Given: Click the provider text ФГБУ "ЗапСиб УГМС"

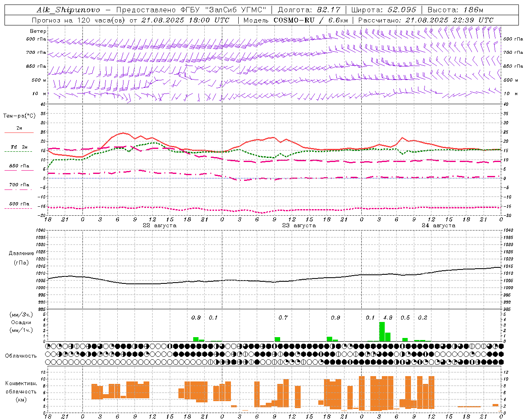Looking at the screenshot, I should click(224, 10).
